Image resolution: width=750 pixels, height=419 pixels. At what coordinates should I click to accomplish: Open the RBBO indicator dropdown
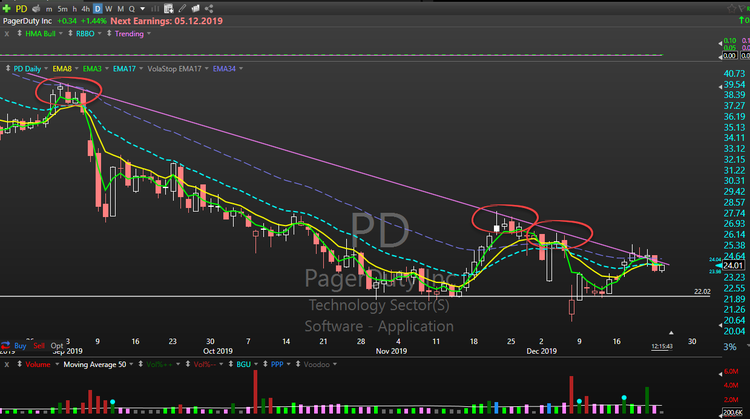99,33
